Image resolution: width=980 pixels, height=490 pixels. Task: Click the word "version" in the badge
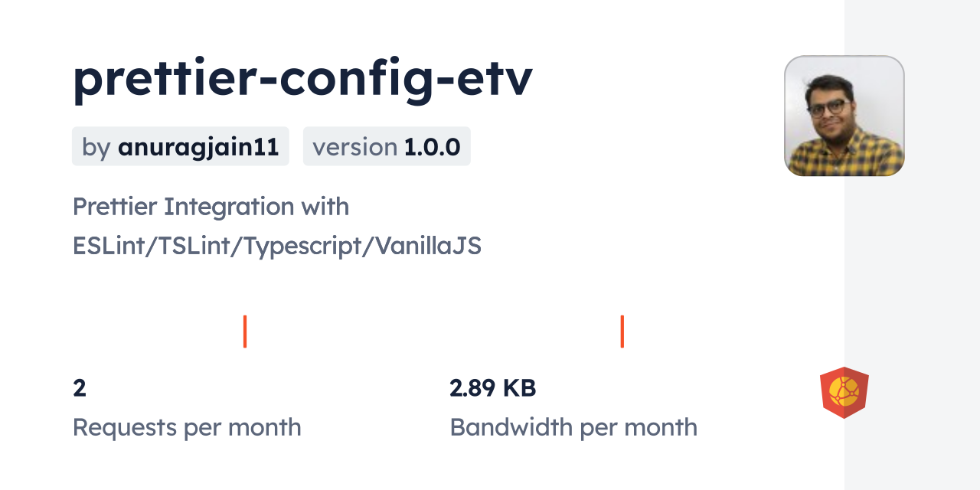click(354, 147)
